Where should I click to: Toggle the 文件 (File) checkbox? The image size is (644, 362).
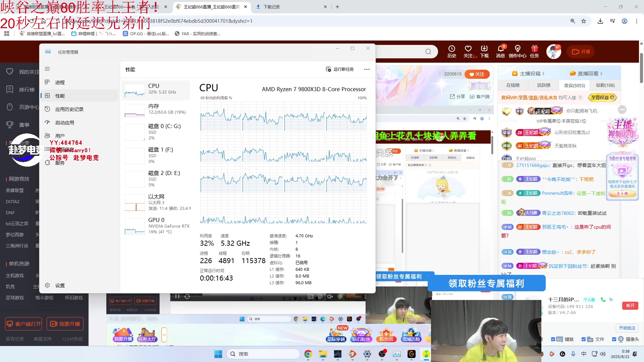(584, 339)
